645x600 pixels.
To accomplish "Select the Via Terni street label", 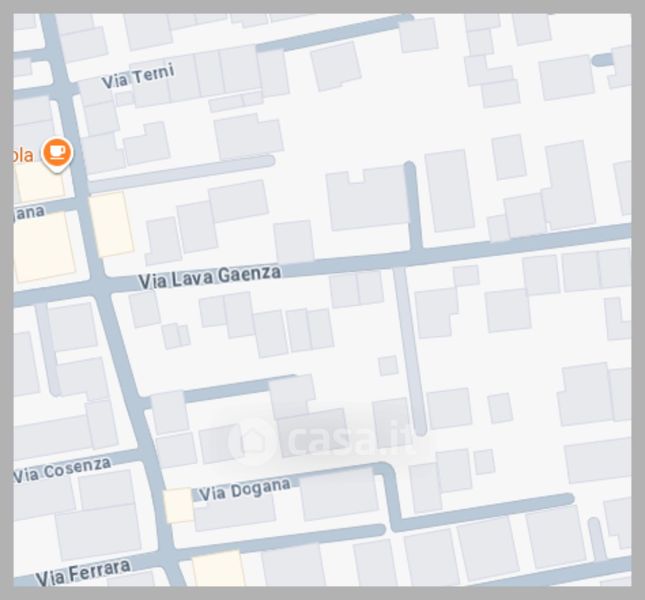I will click(x=138, y=76).
